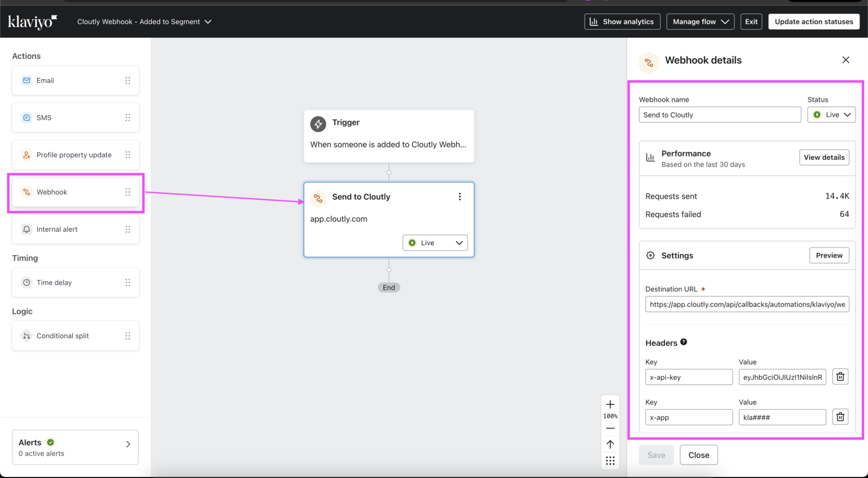Click the three-dot menu on Send to Cloutly card
Screen dimensions: 868x478
pos(459,197)
